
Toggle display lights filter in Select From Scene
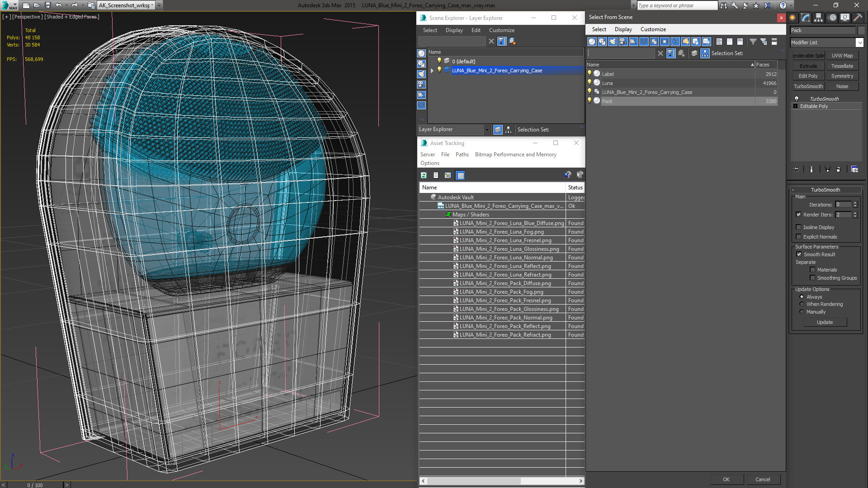[613, 42]
